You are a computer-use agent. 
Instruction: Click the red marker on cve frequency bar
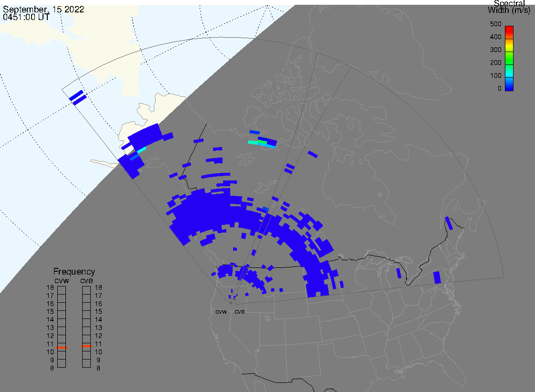tap(86, 346)
